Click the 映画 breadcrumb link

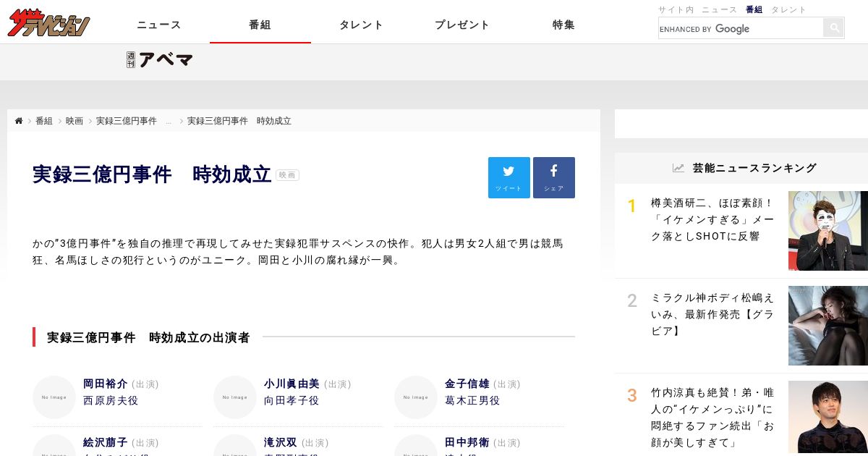[x=75, y=121]
